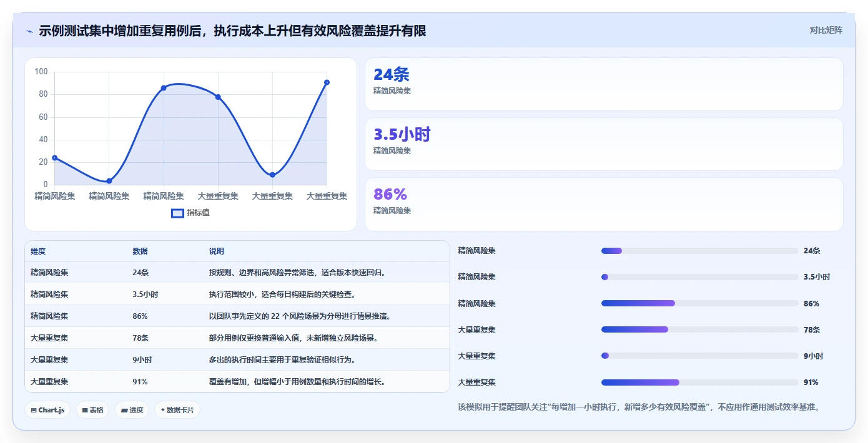Click the 维度 table column header

pos(38,251)
